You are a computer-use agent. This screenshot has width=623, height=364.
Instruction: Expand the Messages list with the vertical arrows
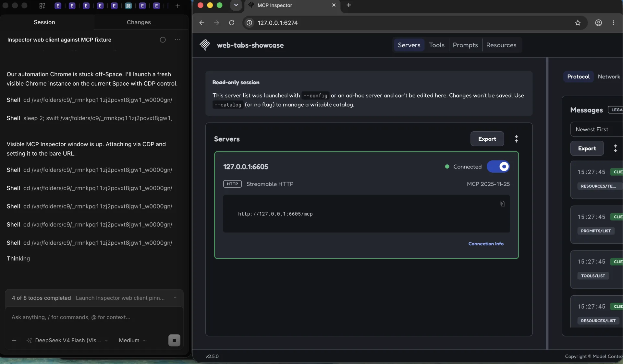[615, 148]
